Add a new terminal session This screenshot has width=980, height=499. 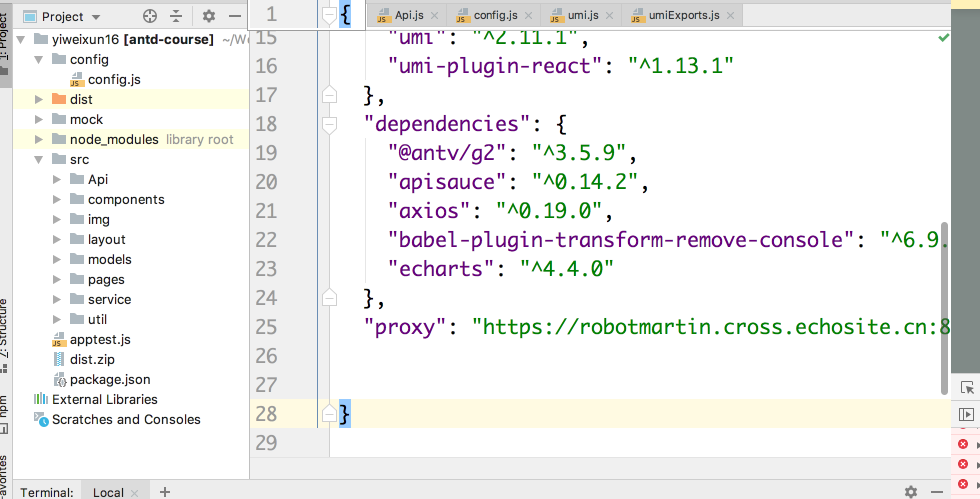point(164,492)
